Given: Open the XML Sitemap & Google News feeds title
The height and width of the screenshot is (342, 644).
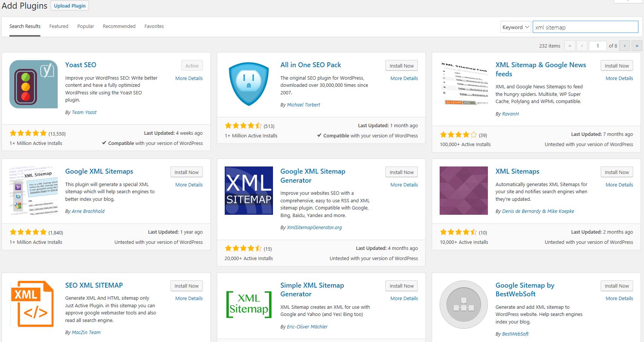Looking at the screenshot, I should (541, 69).
